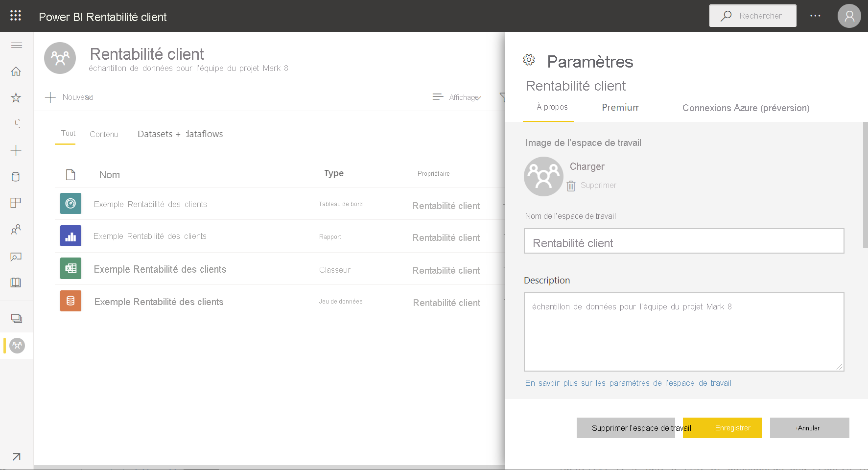
Task: Open the Affichage view dropdown
Action: tap(457, 97)
